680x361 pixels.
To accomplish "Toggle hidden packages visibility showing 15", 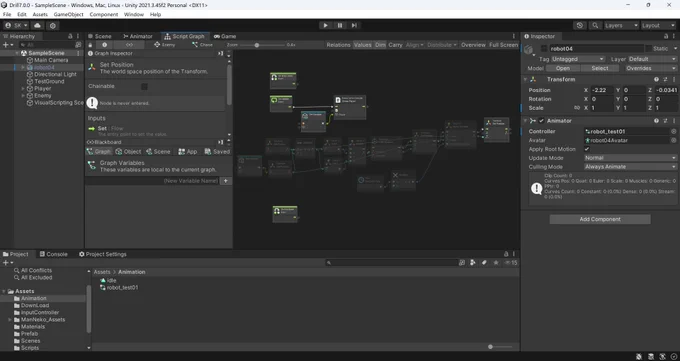I will point(511,263).
